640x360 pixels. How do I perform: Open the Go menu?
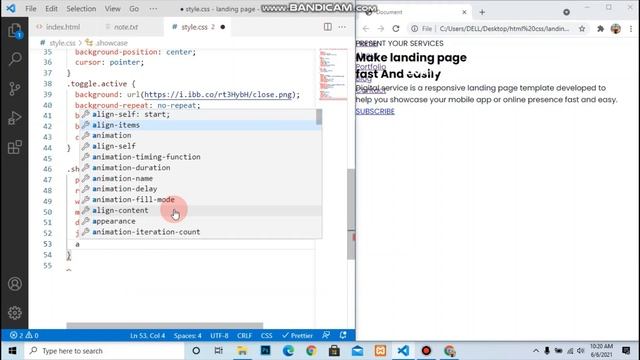coord(134,9)
